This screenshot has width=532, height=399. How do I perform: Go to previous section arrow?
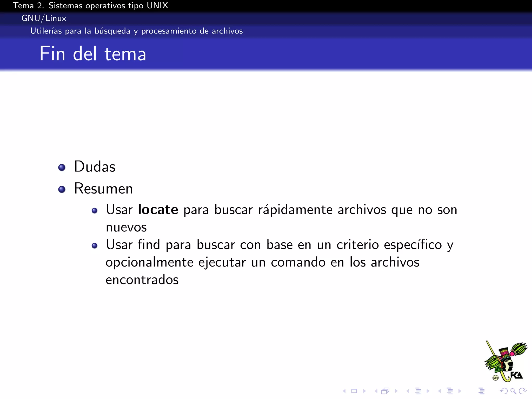point(440,391)
